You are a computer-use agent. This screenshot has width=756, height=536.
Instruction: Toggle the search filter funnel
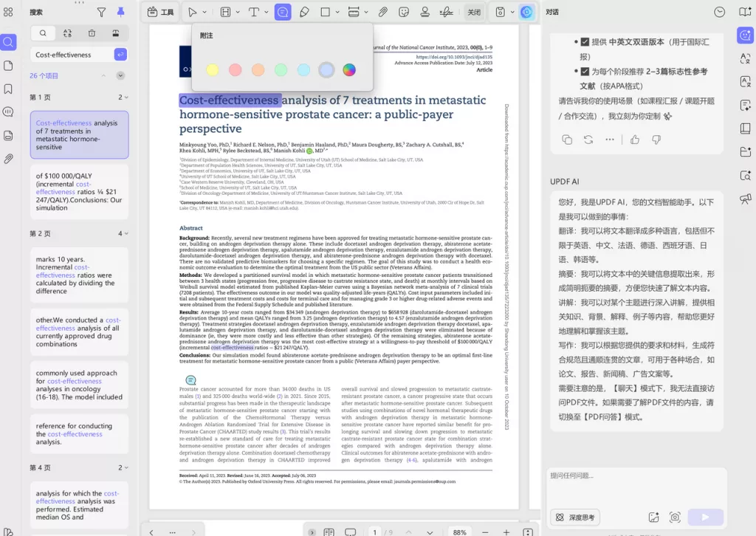click(x=101, y=13)
